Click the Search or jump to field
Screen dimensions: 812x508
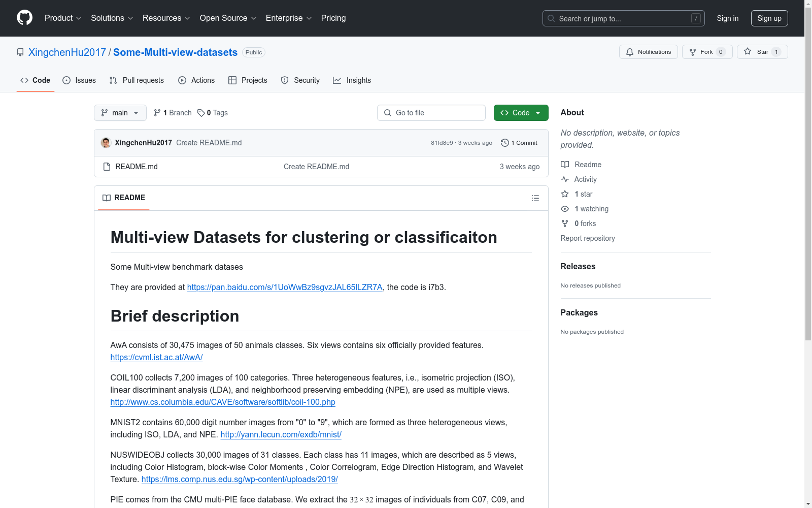click(x=624, y=18)
